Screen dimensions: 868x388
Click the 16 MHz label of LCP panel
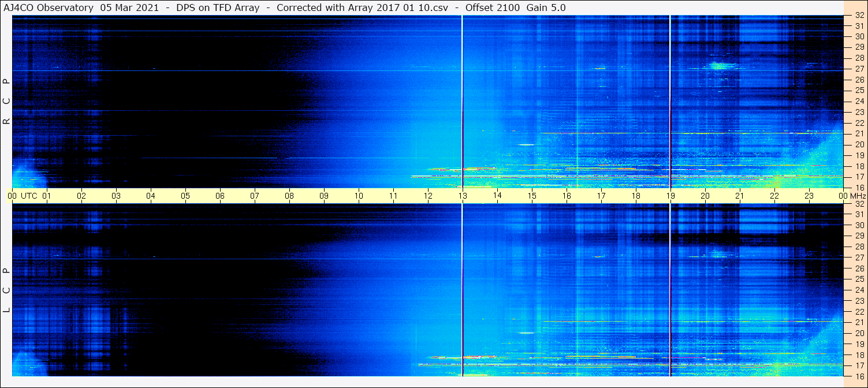859,376
